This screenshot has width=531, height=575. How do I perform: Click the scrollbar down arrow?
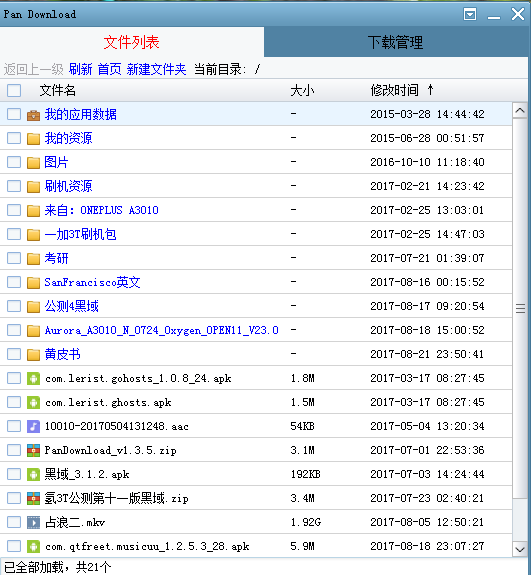[520, 549]
